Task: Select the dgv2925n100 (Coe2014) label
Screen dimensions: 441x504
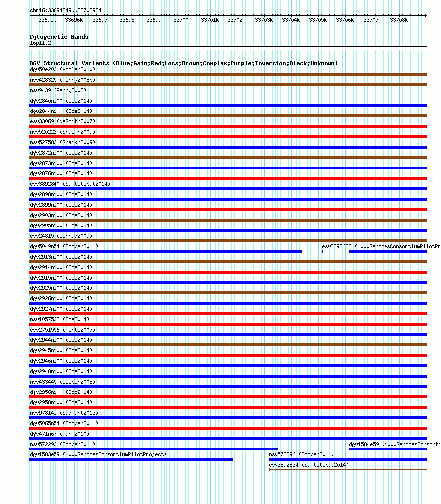Action: (61, 288)
